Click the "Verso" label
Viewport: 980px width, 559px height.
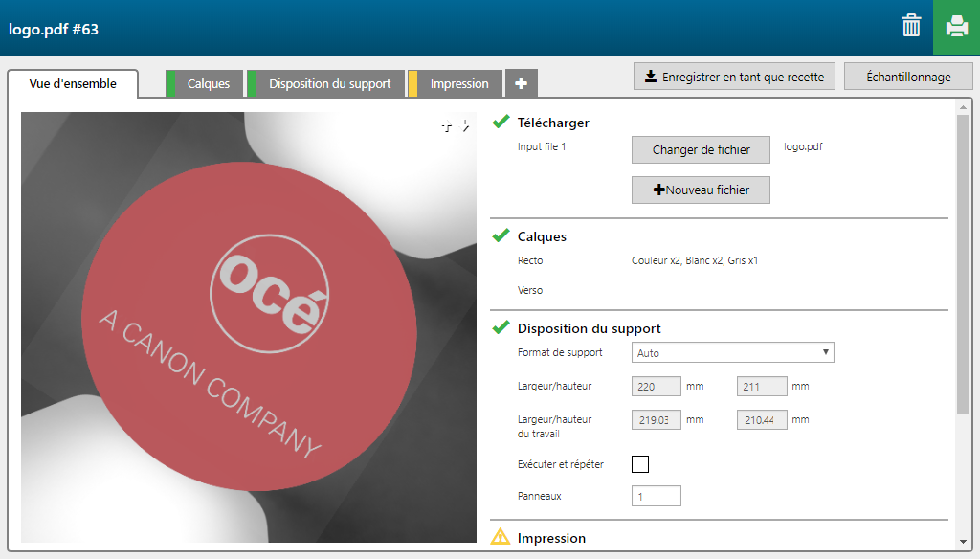[530, 290]
